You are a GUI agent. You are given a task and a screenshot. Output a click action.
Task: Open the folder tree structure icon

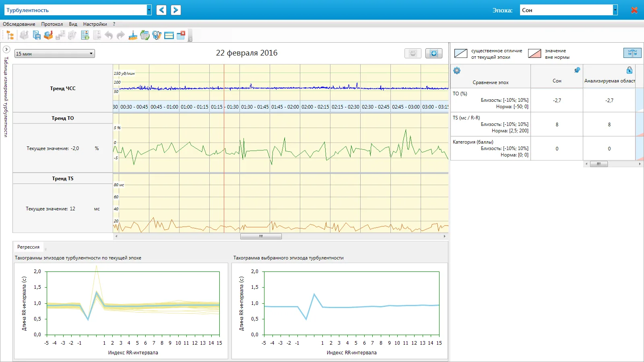point(10,35)
